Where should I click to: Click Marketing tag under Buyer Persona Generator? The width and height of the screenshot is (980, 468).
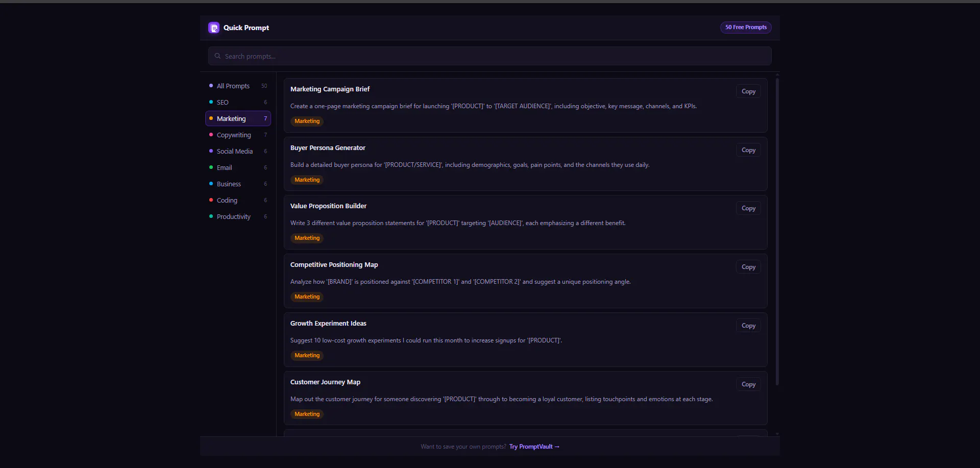point(307,180)
